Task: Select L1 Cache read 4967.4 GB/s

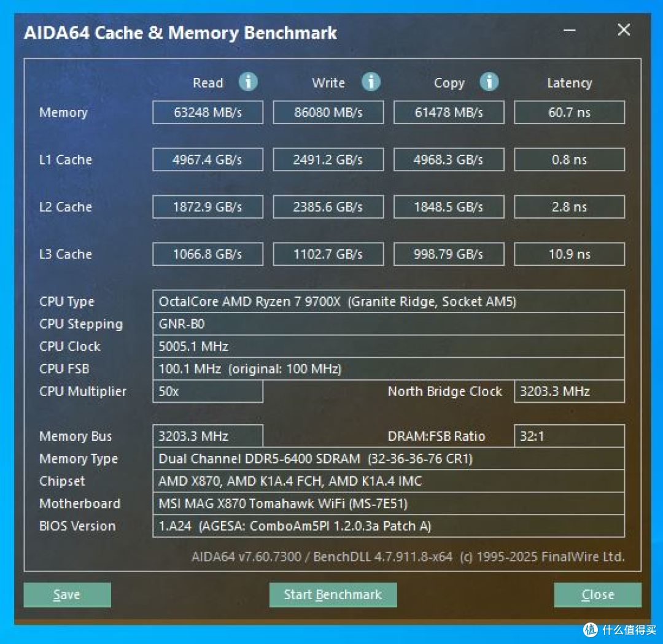Action: [x=207, y=160]
